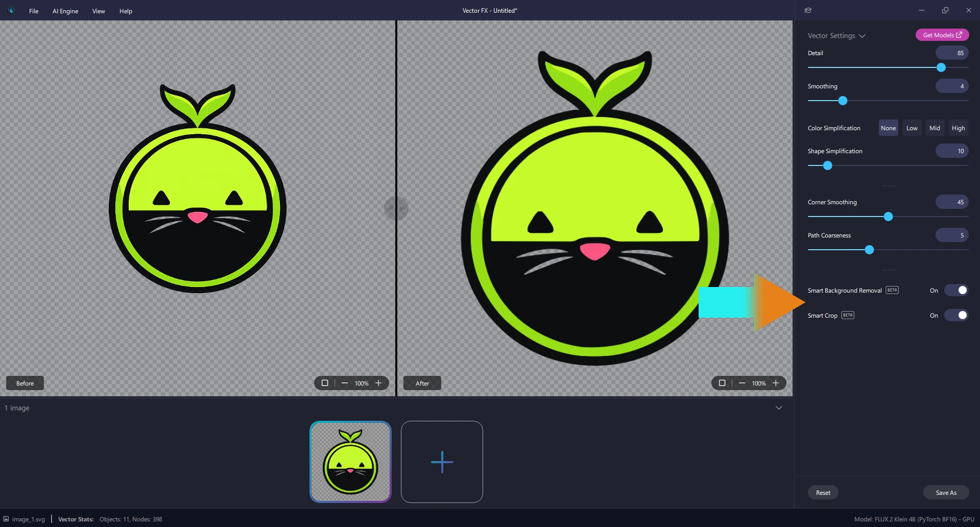Click the Vector FX app logo icon
Image resolution: width=980 pixels, height=527 pixels.
(x=11, y=10)
